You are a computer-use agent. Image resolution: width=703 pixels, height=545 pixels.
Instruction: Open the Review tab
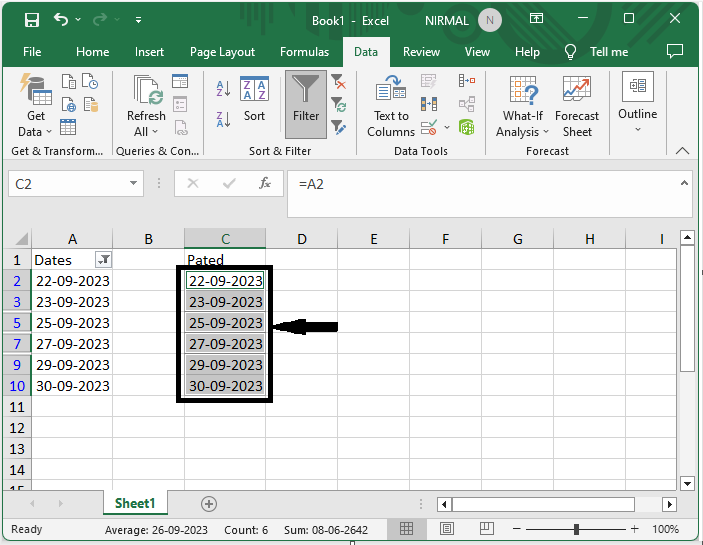coord(421,52)
